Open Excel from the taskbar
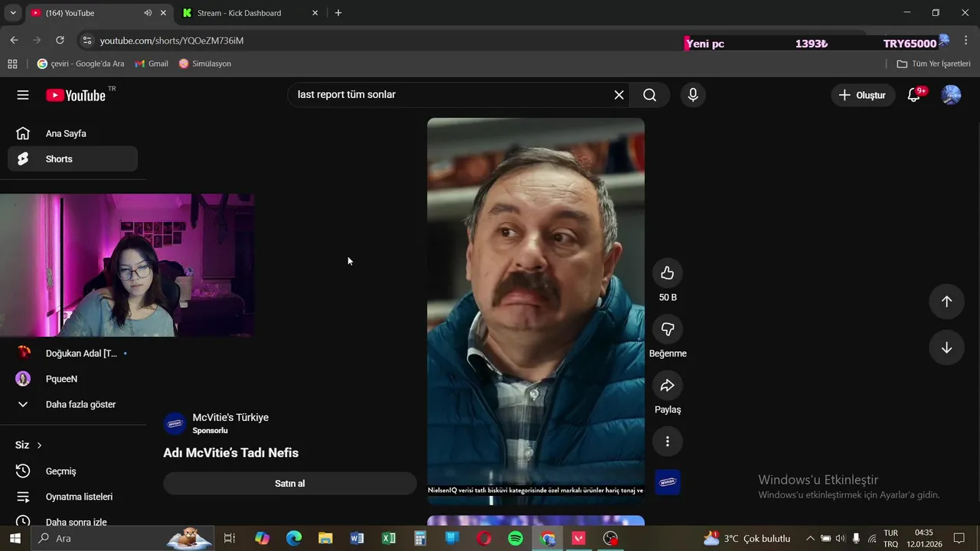 (x=389, y=539)
